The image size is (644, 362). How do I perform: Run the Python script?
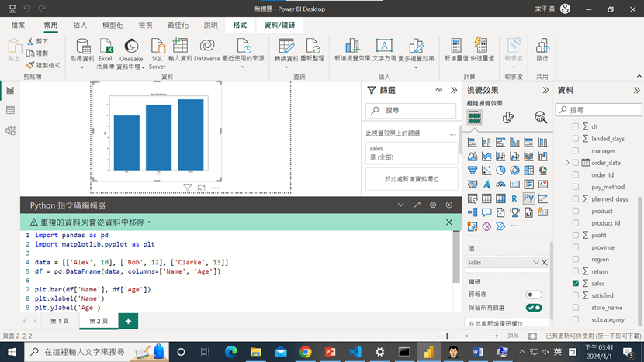click(448, 205)
